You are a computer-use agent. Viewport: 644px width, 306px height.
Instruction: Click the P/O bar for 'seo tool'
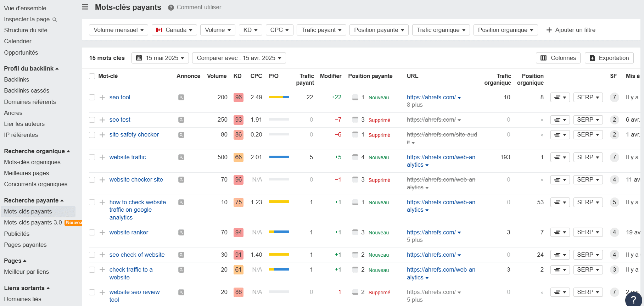tap(279, 97)
